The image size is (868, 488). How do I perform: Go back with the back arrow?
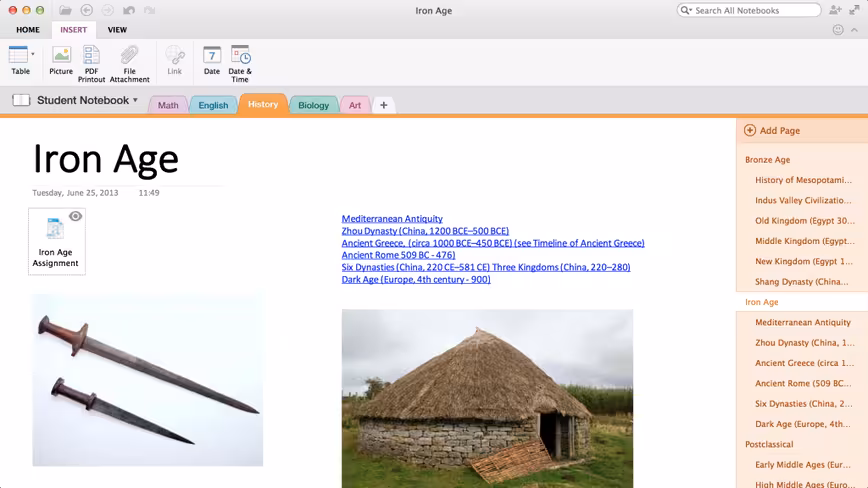point(86,10)
